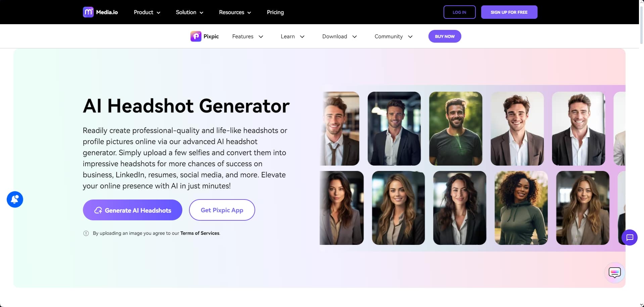Open the purple chat bubble icon
The height and width of the screenshot is (307, 644).
[630, 237]
